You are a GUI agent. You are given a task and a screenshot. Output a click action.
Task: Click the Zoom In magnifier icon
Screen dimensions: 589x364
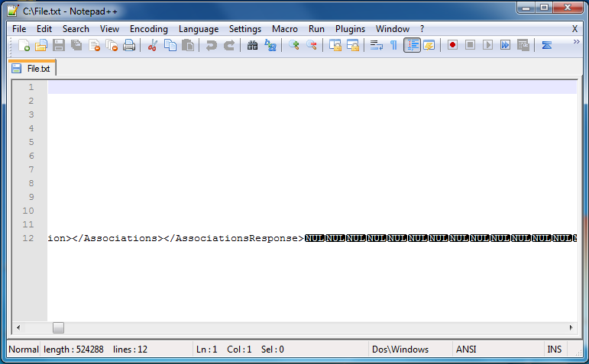[x=294, y=46]
